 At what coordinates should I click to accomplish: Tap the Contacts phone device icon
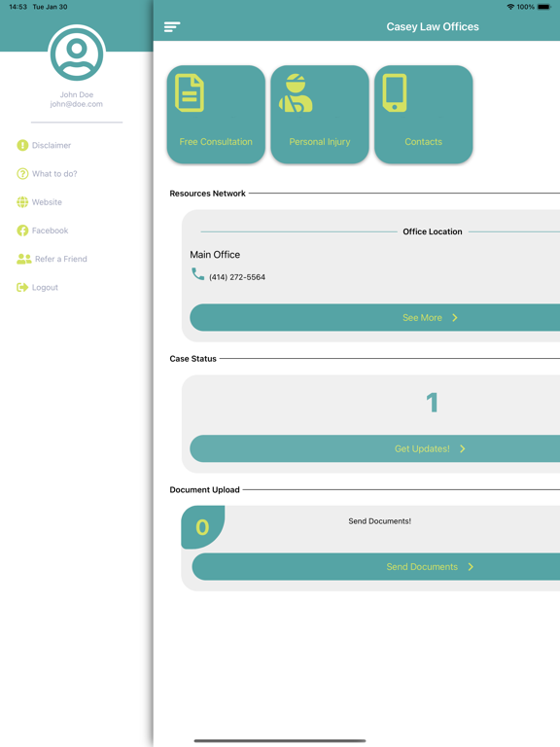[395, 93]
